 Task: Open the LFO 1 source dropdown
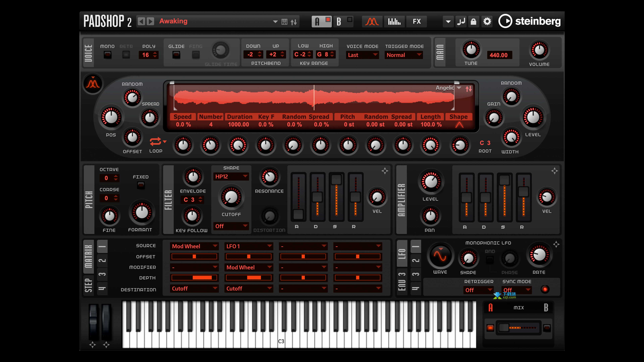click(x=249, y=246)
